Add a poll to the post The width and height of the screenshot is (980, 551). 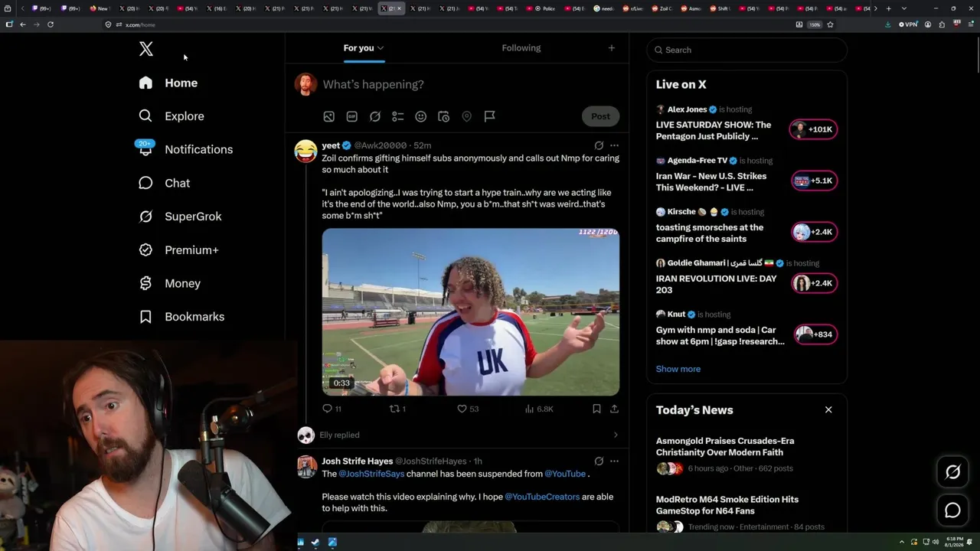(x=398, y=116)
